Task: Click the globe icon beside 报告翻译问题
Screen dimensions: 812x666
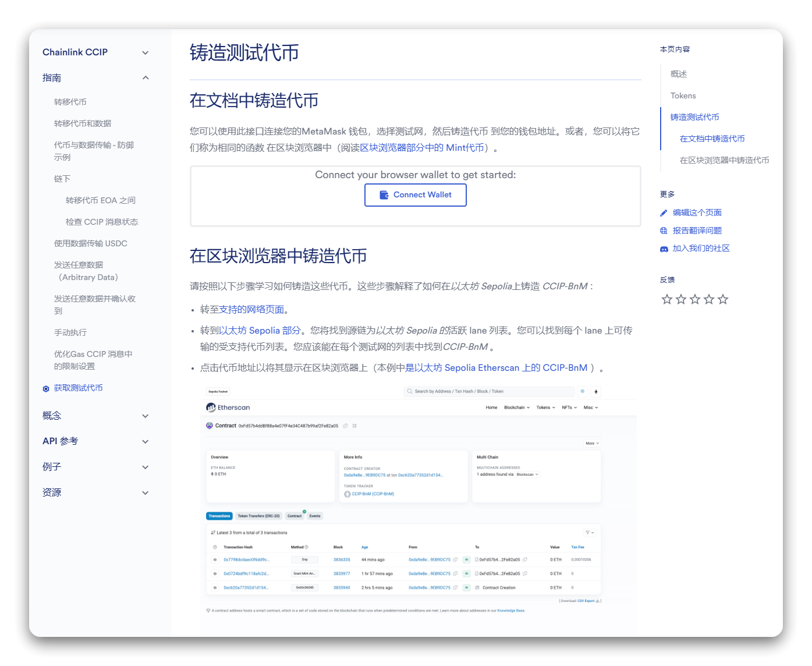Action: click(664, 231)
